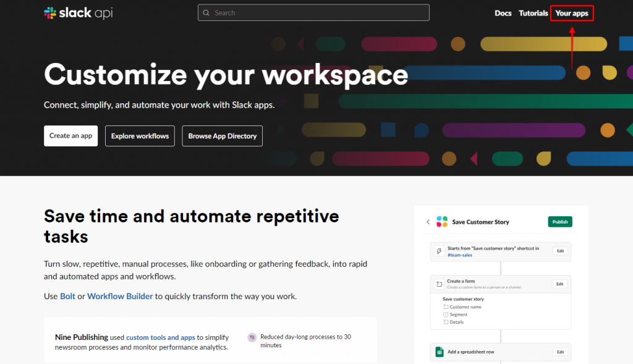This screenshot has width=633, height=364.
Task: Switch to the Tutorials section
Action: 533,12
